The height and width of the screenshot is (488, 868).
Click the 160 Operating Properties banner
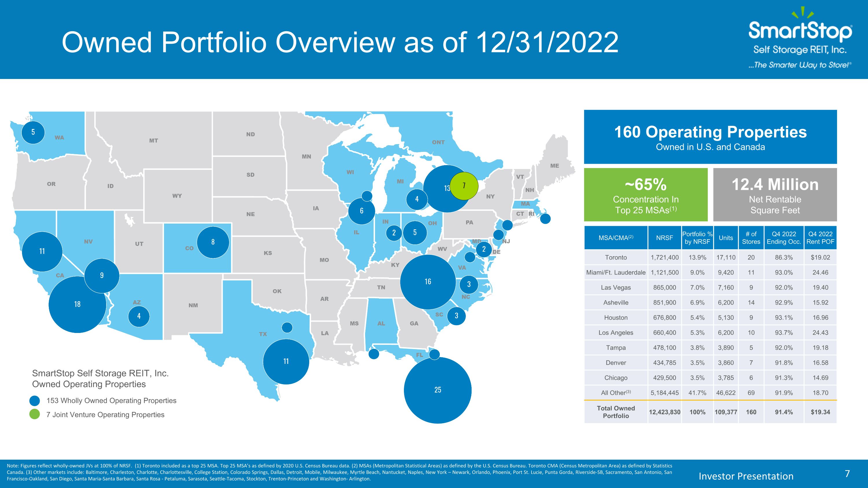click(710, 137)
